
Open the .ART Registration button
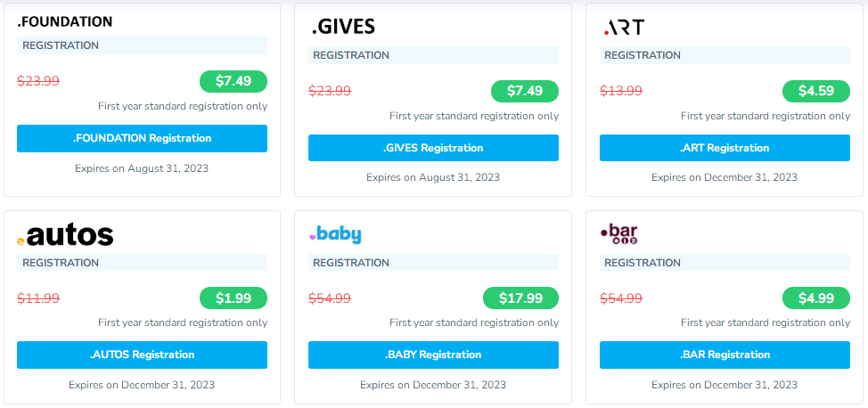[725, 148]
